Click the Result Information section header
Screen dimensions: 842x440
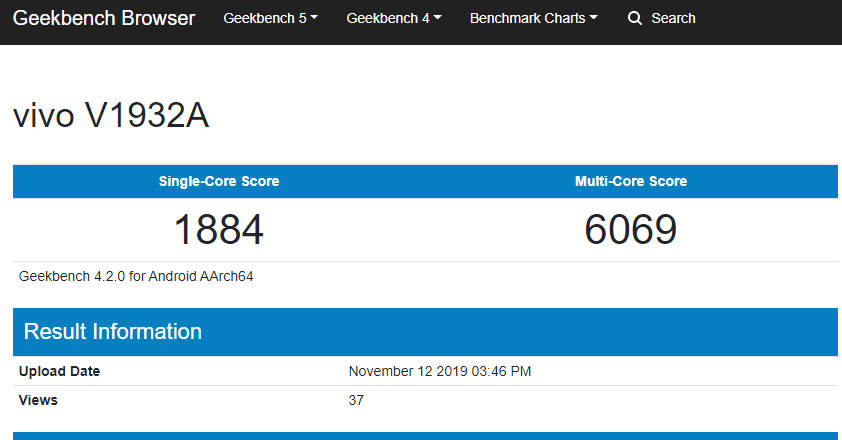click(425, 331)
